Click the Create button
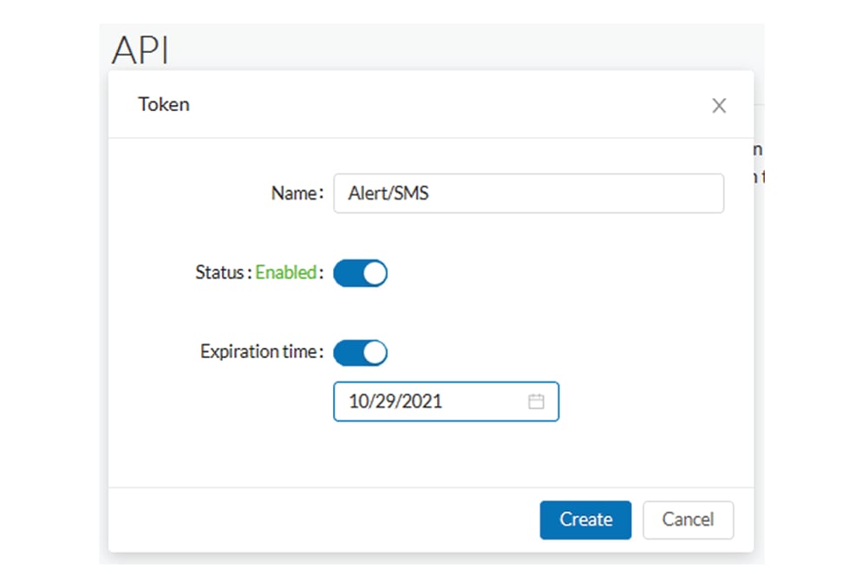This screenshot has width=868, height=588. [585, 519]
